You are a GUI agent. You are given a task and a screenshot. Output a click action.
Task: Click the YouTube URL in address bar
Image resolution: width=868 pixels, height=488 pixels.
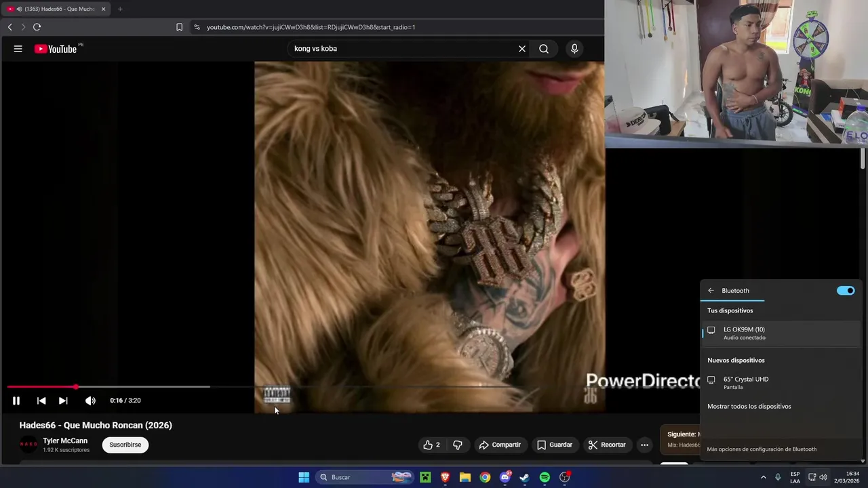pyautogui.click(x=311, y=27)
